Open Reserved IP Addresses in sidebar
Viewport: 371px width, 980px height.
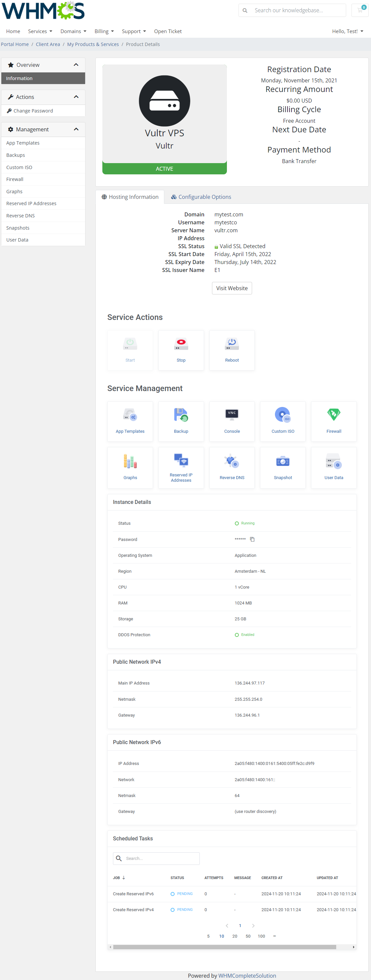point(43,203)
